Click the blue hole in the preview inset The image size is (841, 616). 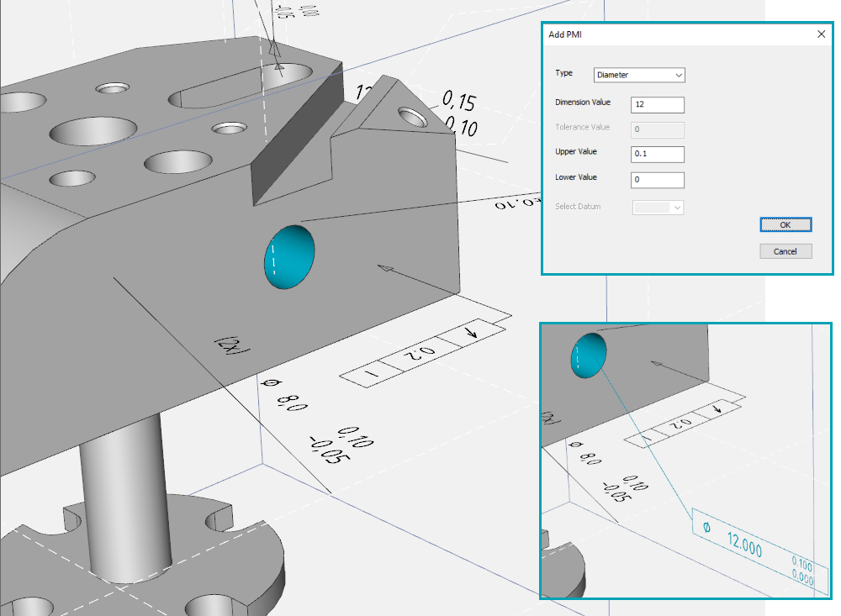(589, 355)
